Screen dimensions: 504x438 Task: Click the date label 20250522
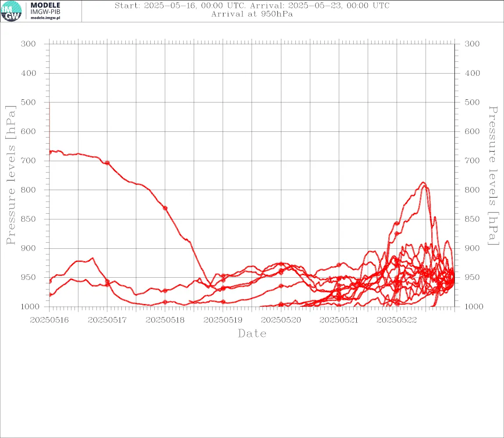(x=397, y=320)
